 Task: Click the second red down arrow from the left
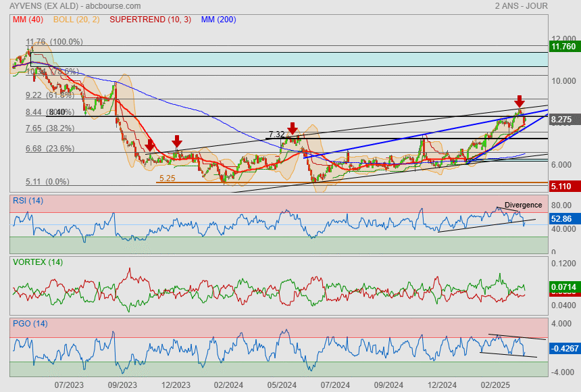pyautogui.click(x=176, y=141)
